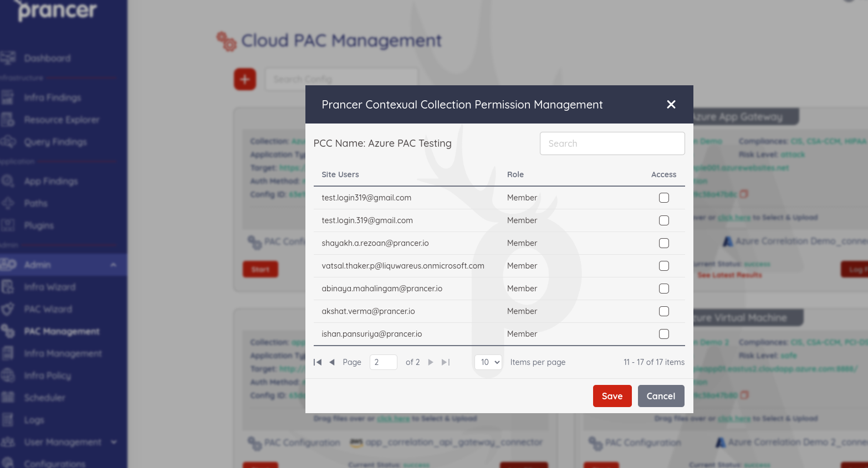Go to previous page of users
Screen dimensions: 868x468
(332, 362)
